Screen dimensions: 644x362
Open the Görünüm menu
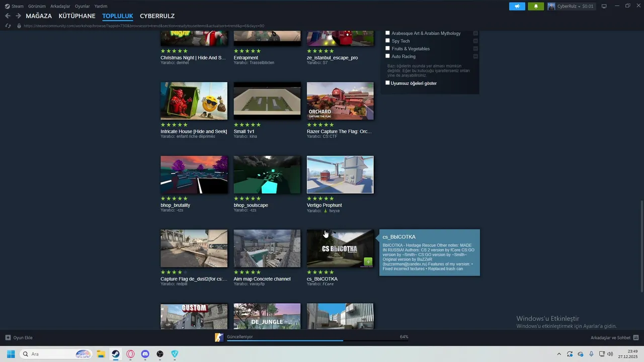click(x=37, y=7)
